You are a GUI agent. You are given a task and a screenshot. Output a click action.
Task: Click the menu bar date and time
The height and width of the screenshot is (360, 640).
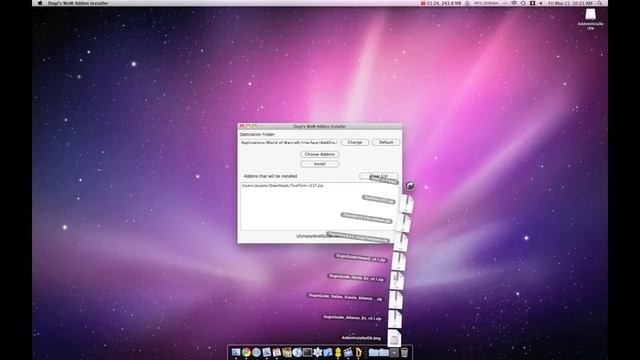click(x=570, y=3)
